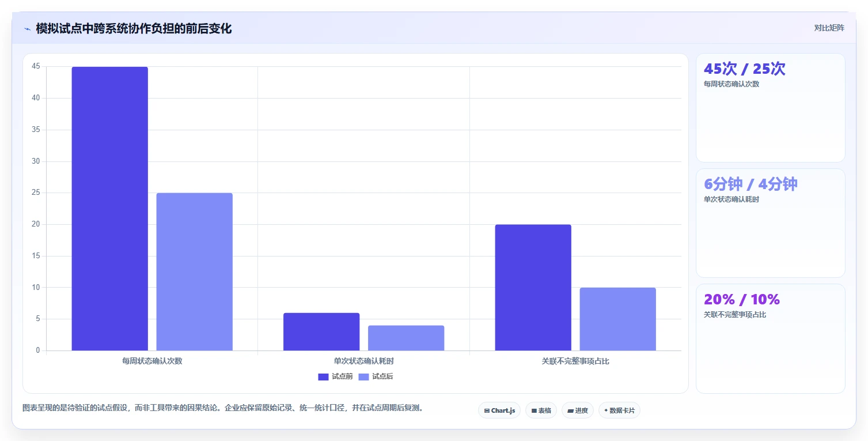Select the 数据卡片 tag chip
Screen dimensions: 868x441
619,410
